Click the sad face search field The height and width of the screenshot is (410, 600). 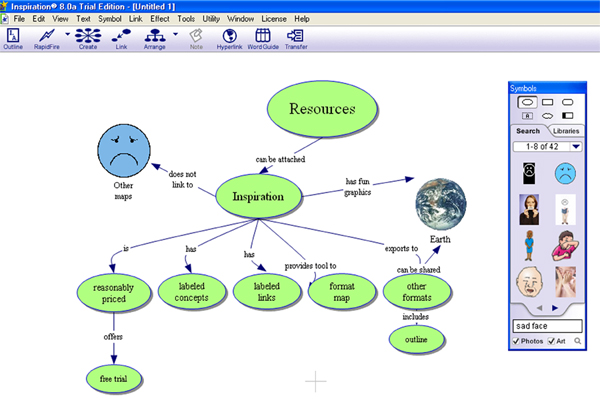545,326
